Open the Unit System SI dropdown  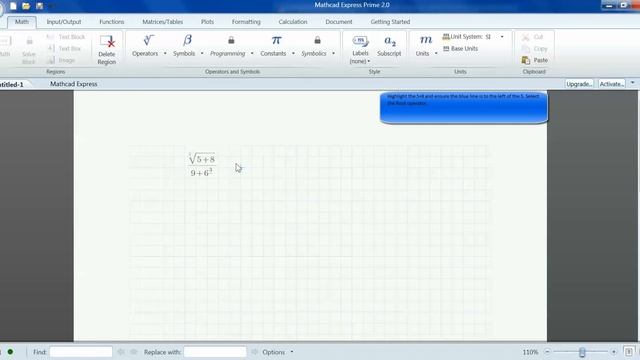point(502,37)
